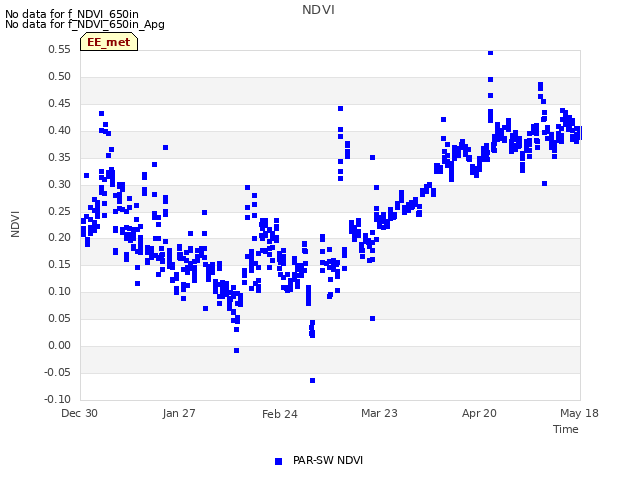Screen dimensions: 640x480
Task: Click the blue legend marker square
Action: tap(278, 461)
